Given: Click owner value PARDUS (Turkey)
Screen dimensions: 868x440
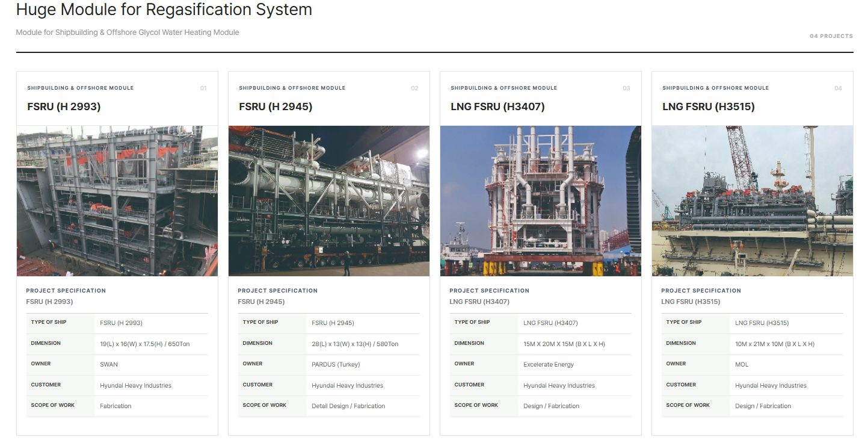Looking at the screenshot, I should (336, 365).
